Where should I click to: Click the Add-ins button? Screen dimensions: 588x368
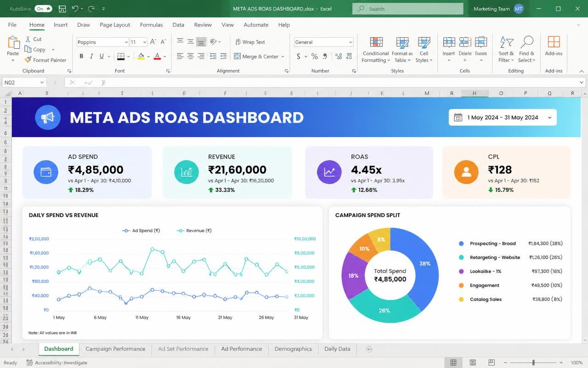pos(554,46)
